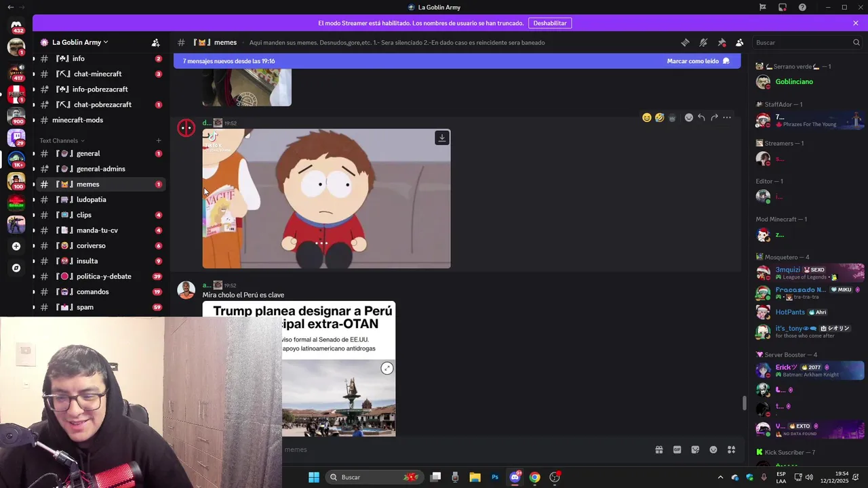The width and height of the screenshot is (868, 488).
Task: Open the GIF picker
Action: click(x=677, y=449)
